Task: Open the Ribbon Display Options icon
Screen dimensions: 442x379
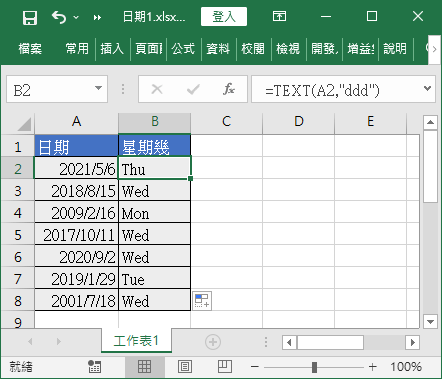Action: [279, 16]
